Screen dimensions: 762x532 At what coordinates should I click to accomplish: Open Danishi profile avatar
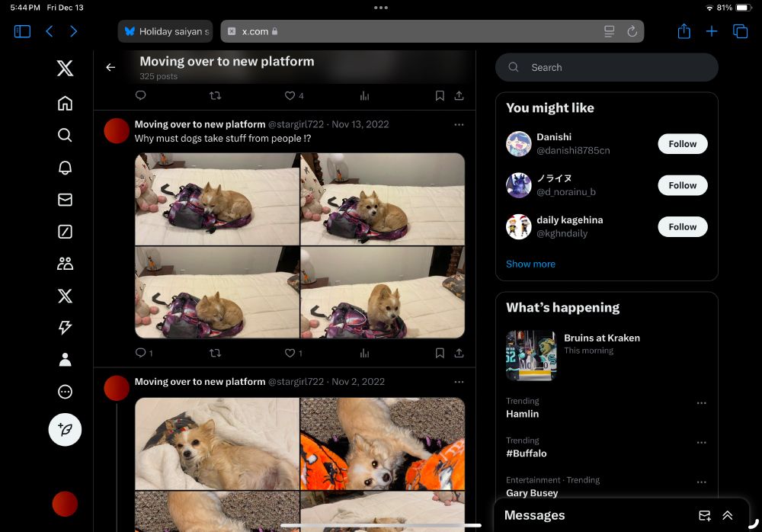pyautogui.click(x=518, y=144)
